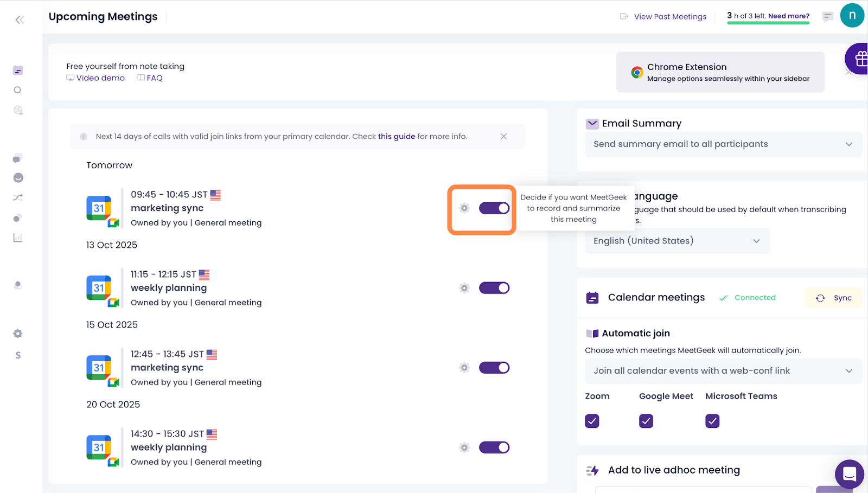Open the Video demo link
Viewport: 868px width, 493px height.
(x=100, y=78)
